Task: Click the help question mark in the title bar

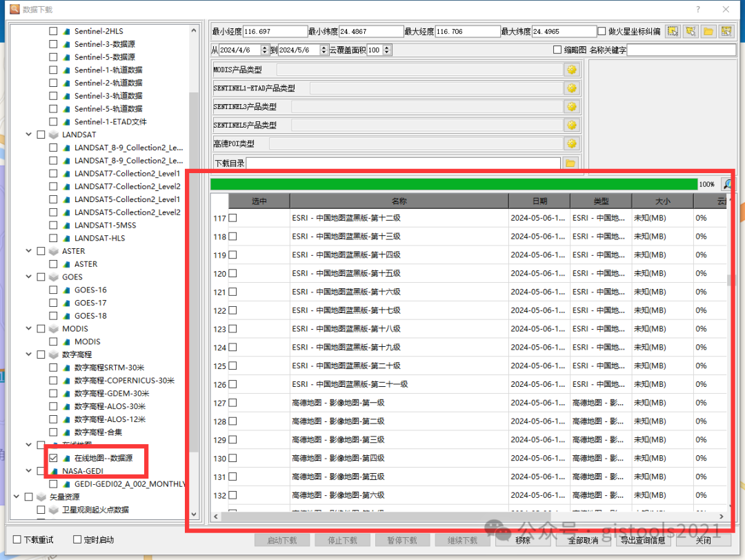Action: [x=698, y=10]
